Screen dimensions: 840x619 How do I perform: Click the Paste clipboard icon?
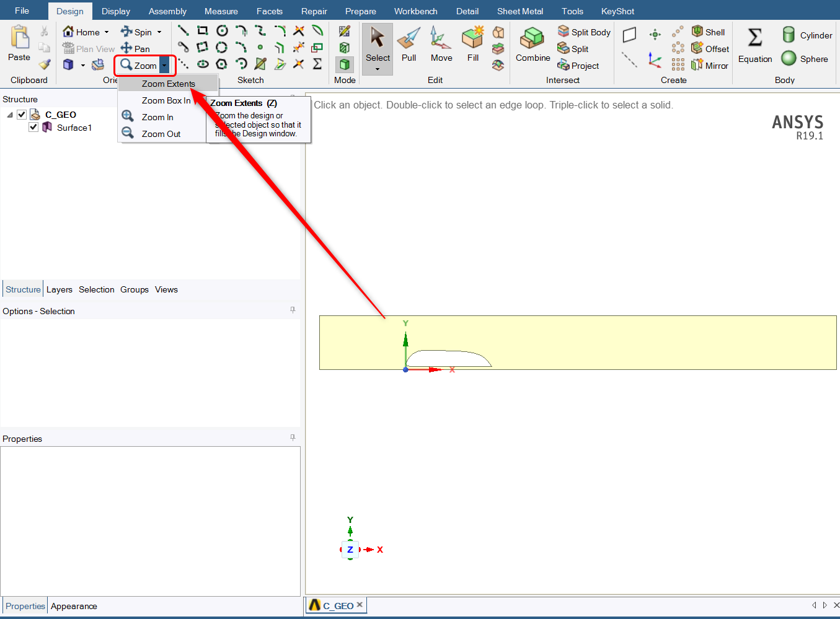click(x=19, y=37)
